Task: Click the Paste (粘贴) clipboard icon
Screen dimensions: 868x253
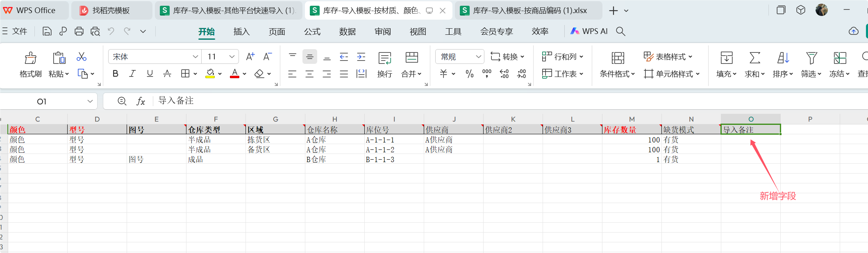Action: point(59,58)
